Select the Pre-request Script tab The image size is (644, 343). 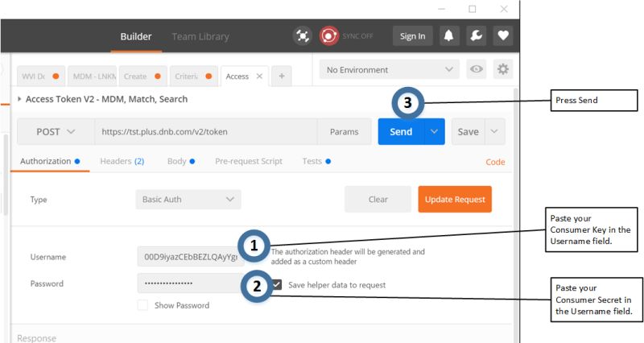pyautogui.click(x=249, y=162)
